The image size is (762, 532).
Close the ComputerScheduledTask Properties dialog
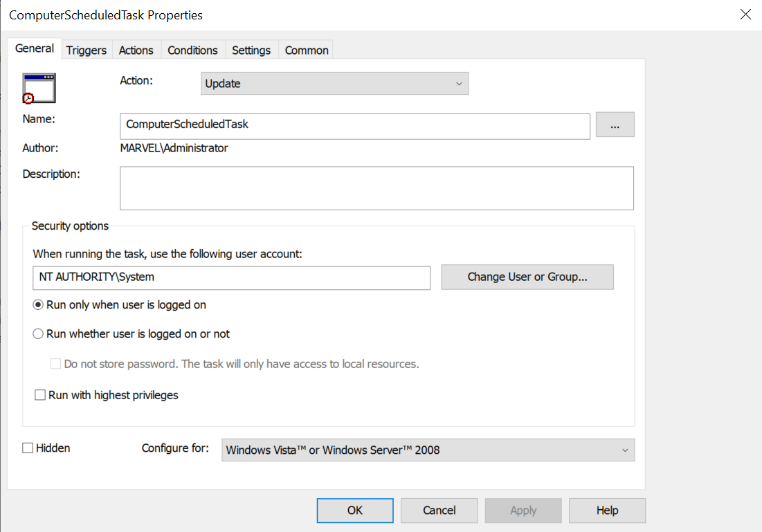[745, 15]
